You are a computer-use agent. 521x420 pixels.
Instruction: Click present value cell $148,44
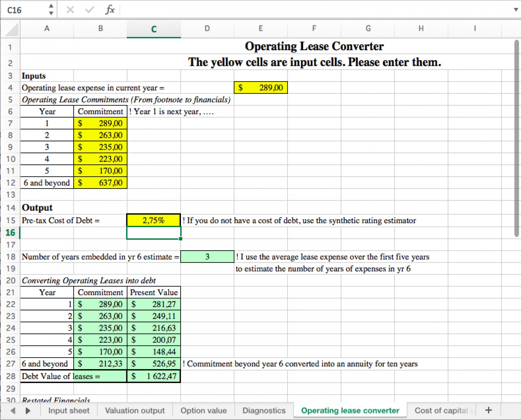point(154,352)
